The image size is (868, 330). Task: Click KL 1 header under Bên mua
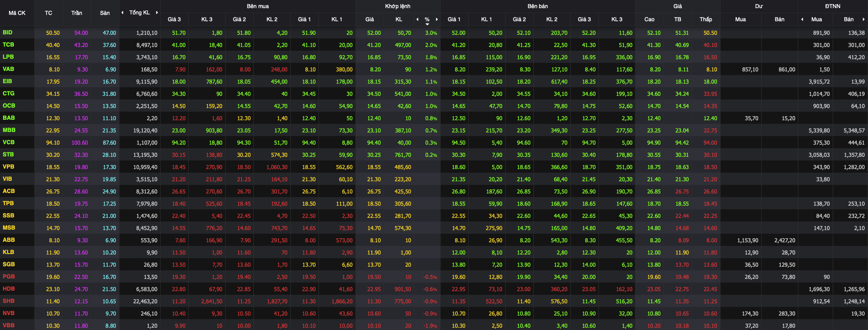pos(337,19)
